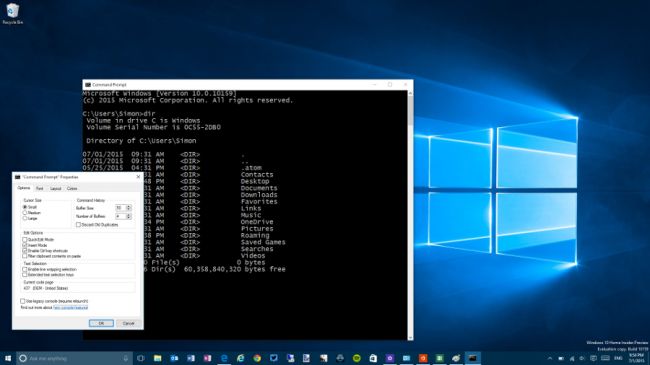Minimize the Command Prompt window
650x365 pixels.
tap(374, 85)
